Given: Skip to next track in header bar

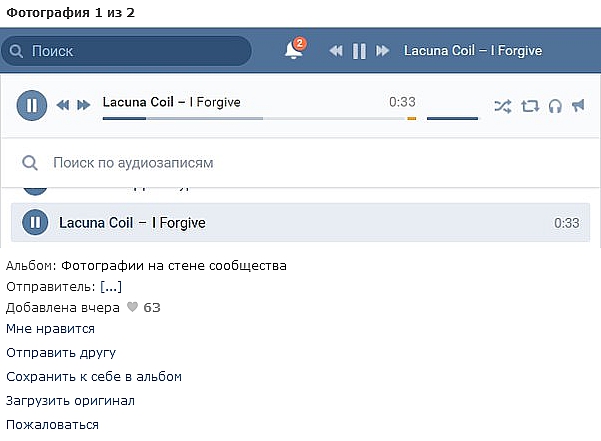Looking at the screenshot, I should (x=382, y=51).
